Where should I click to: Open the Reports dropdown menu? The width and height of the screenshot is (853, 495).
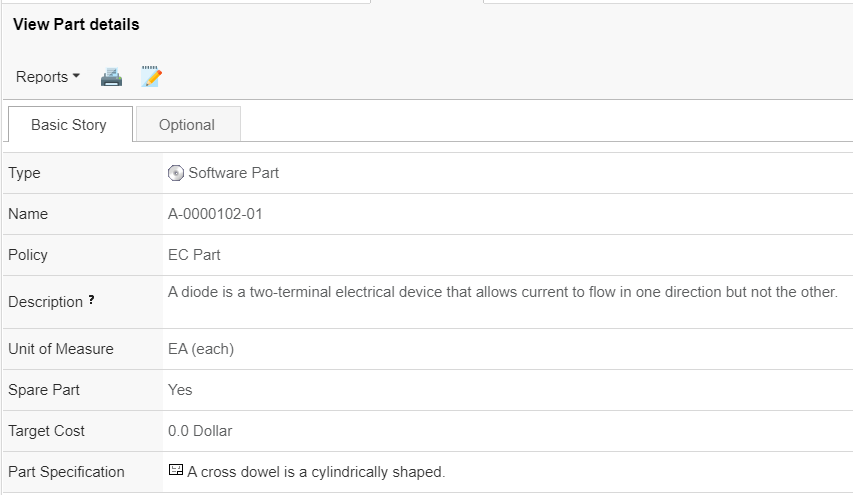[x=48, y=77]
